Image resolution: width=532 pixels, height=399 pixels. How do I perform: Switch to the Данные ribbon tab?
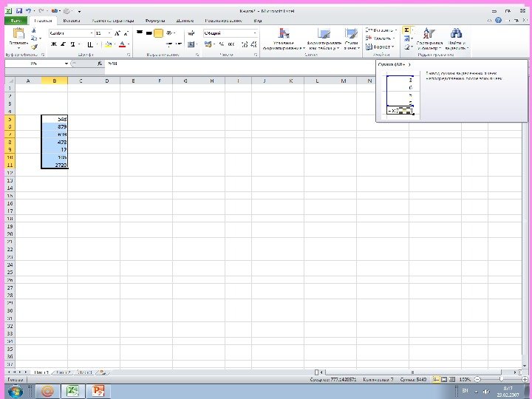[x=185, y=21]
